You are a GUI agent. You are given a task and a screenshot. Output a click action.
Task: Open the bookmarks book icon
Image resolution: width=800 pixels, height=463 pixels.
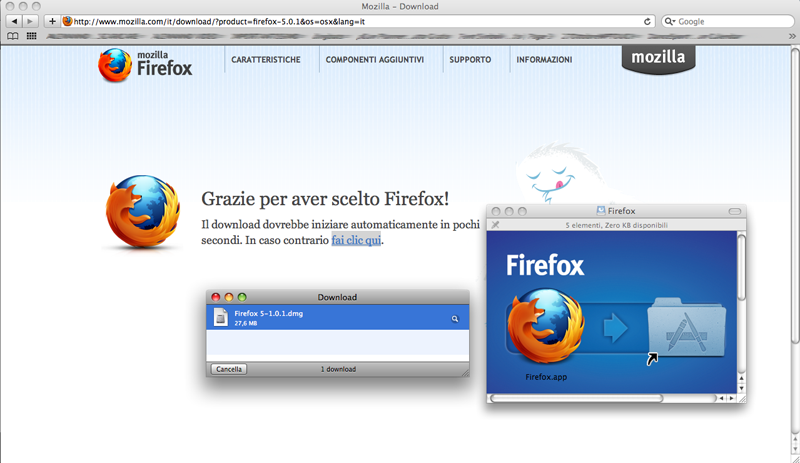tap(13, 35)
